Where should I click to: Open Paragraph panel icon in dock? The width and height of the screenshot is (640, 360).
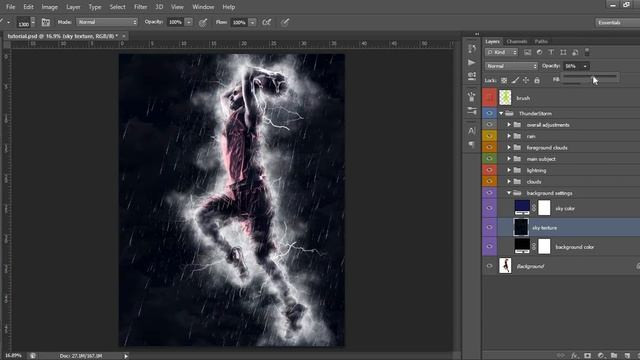pos(472,144)
